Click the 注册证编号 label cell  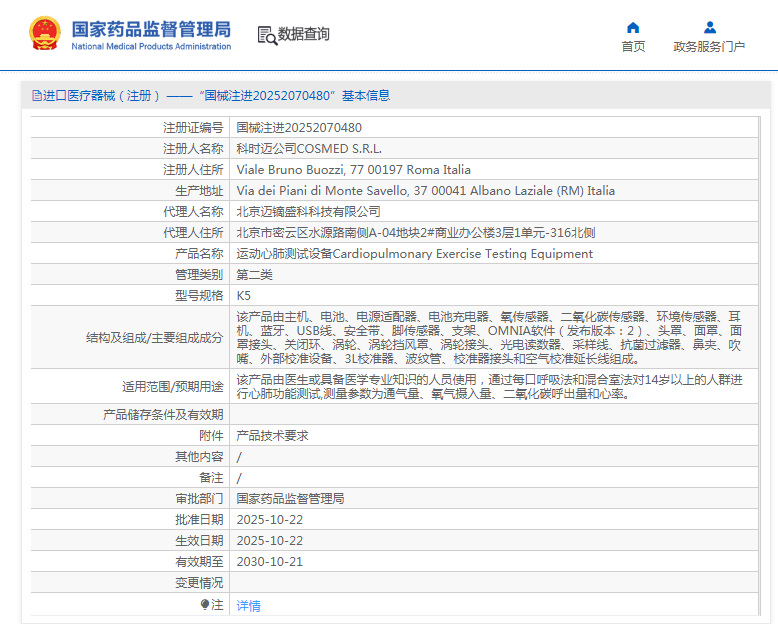click(130, 127)
